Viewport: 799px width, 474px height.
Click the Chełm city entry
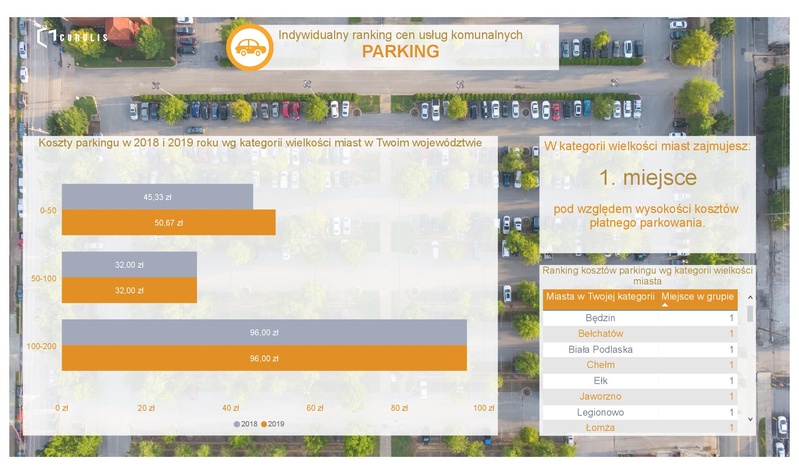click(600, 365)
